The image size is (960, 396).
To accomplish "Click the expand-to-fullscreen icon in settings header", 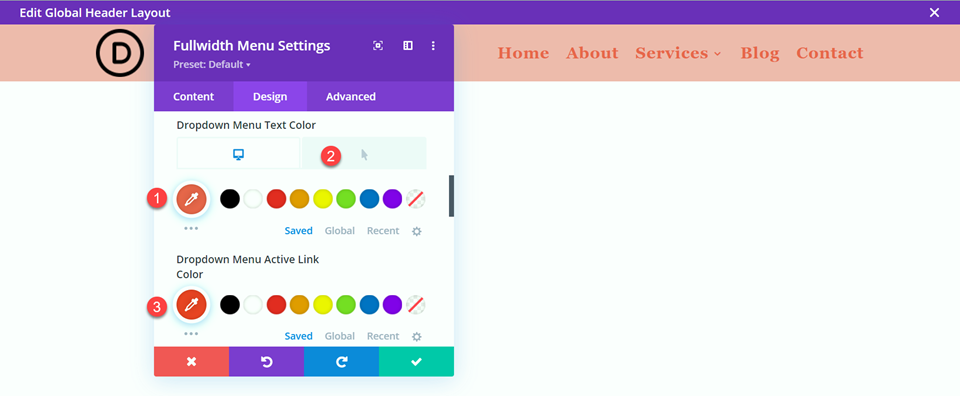I will pos(378,46).
